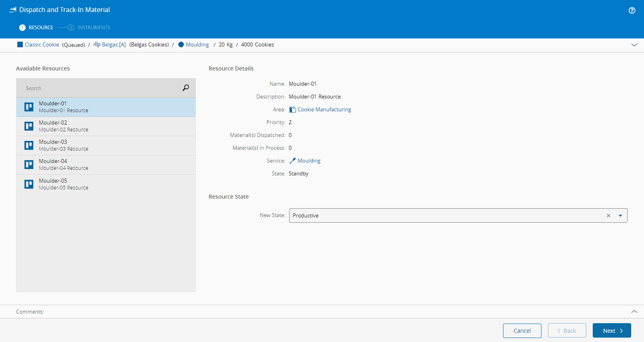644x342 pixels.
Task: Open the New State dropdown arrow
Action: coord(620,215)
